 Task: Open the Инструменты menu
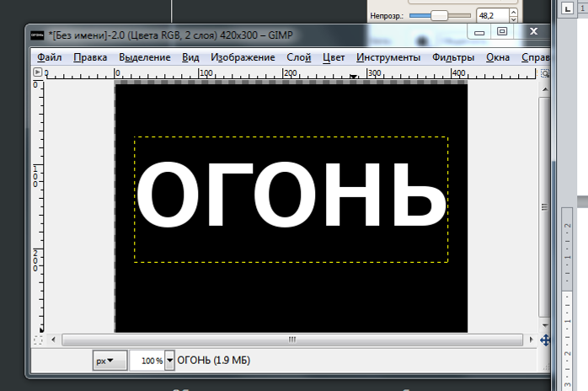coord(388,57)
